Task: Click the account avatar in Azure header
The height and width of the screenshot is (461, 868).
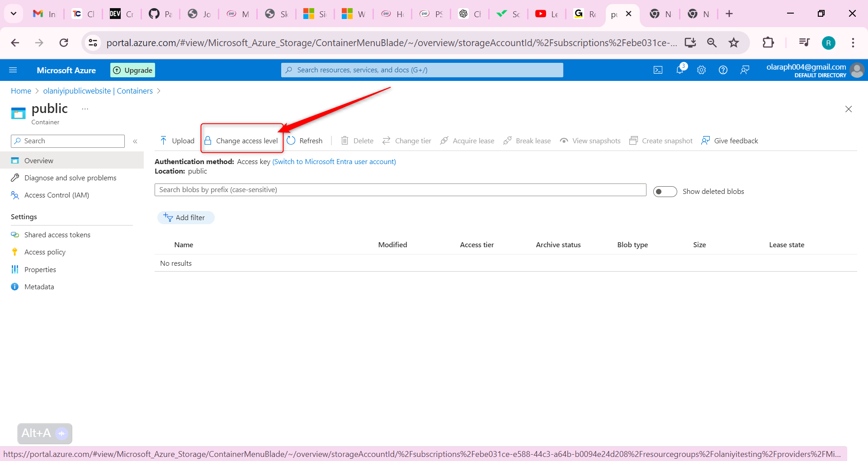Action: tap(857, 70)
